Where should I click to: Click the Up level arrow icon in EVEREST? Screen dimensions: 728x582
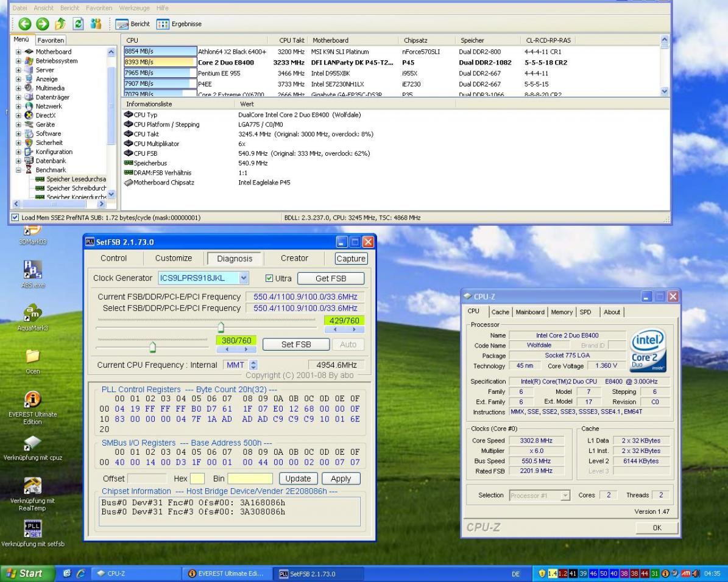click(x=60, y=24)
